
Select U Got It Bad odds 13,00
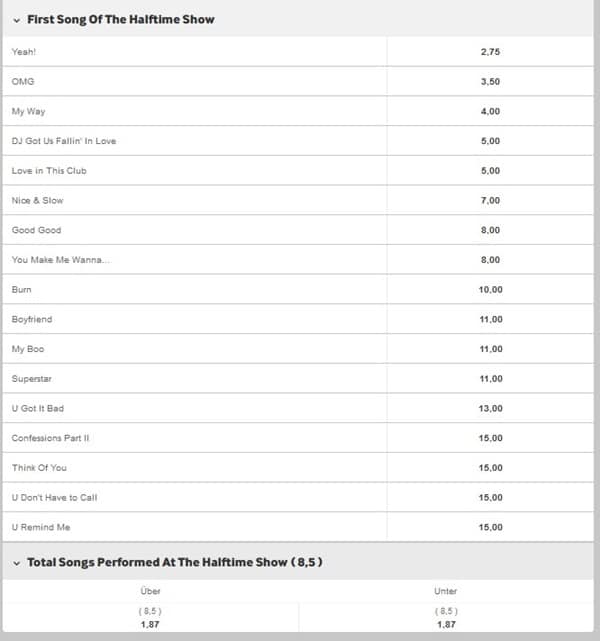click(x=490, y=408)
